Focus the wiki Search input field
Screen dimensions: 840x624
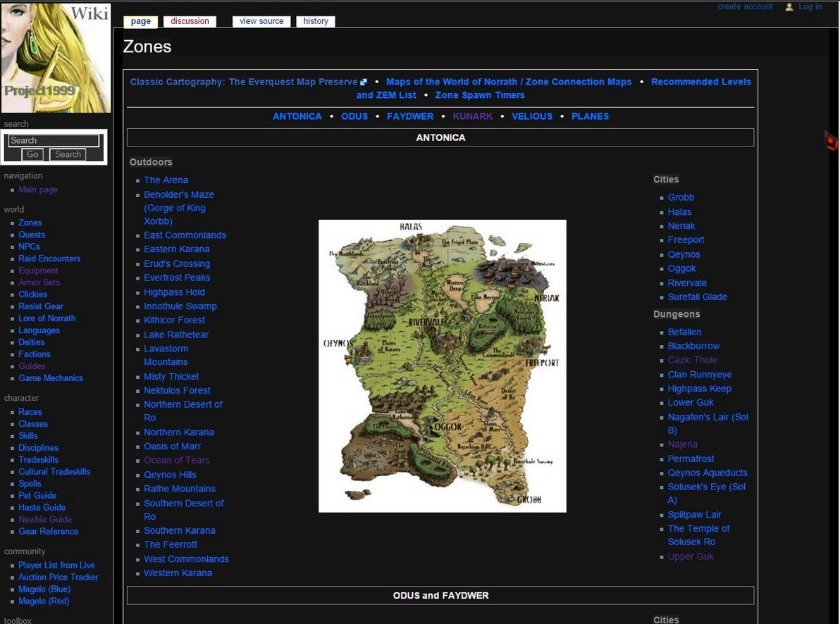[x=54, y=140]
